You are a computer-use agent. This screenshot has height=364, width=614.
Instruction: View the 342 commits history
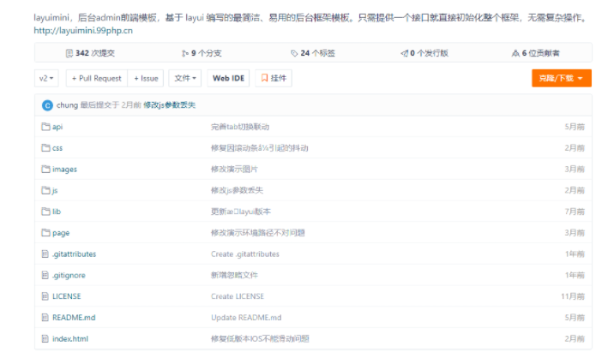[90, 53]
